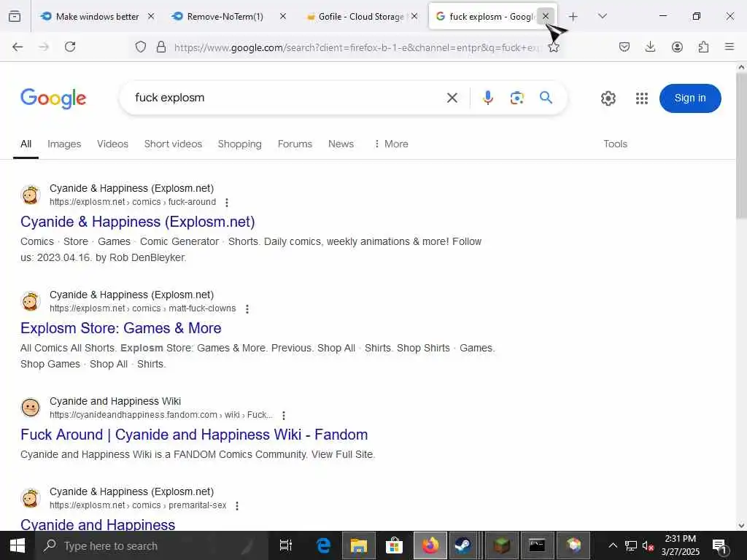Open Google quick settings gear

click(x=608, y=98)
